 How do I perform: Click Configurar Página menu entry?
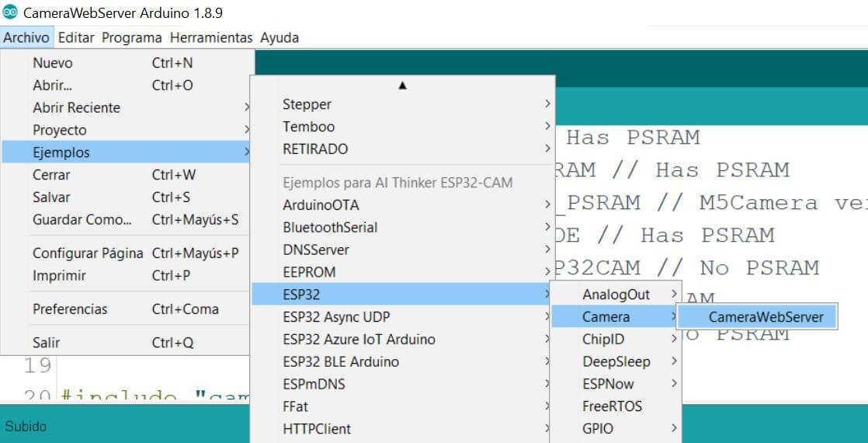(x=88, y=253)
